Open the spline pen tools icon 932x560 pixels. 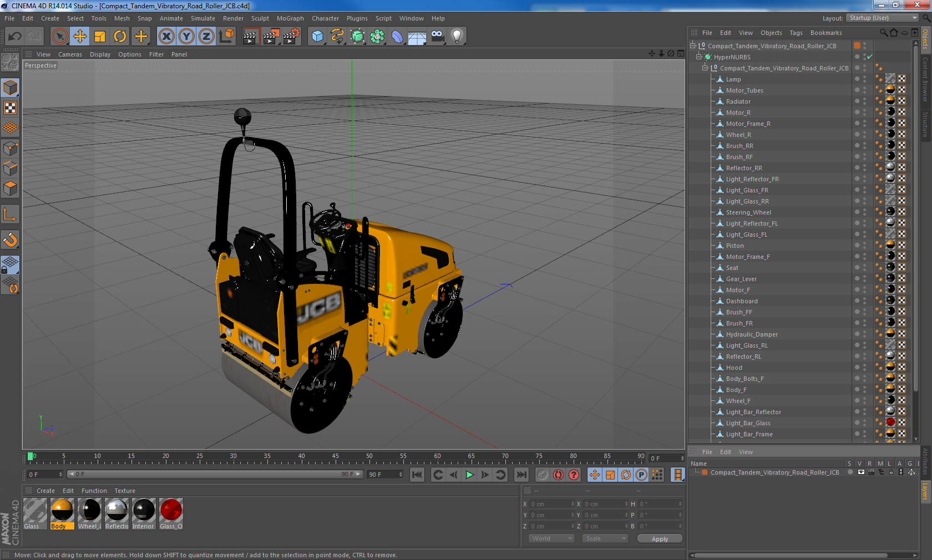click(x=337, y=37)
